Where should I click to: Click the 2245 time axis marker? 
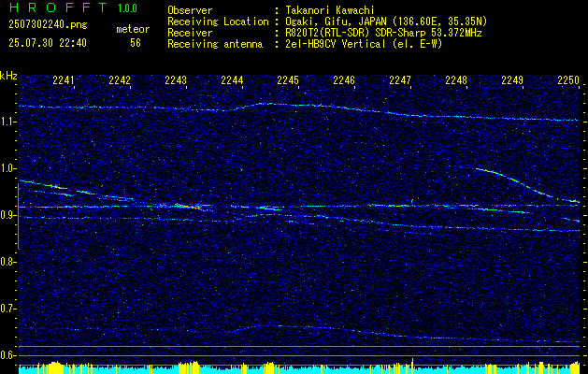click(x=288, y=80)
